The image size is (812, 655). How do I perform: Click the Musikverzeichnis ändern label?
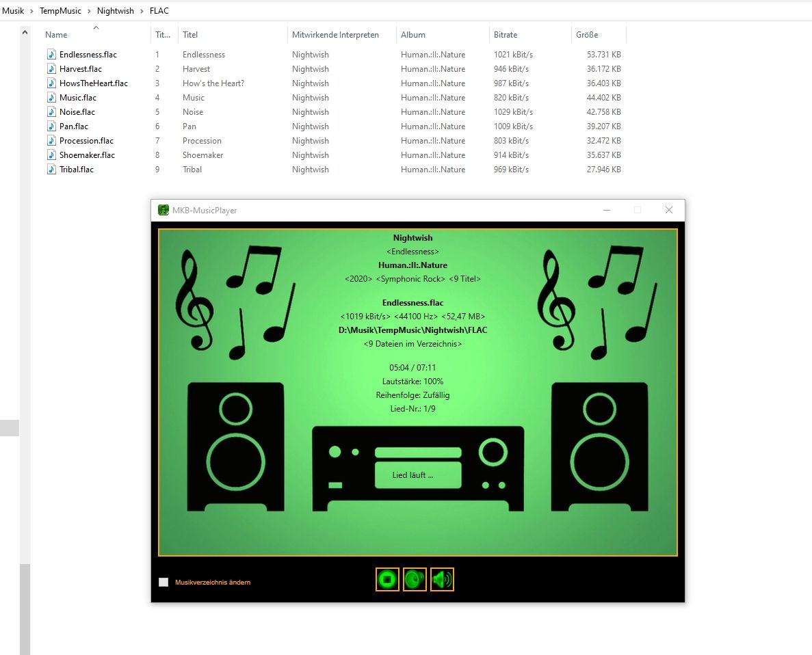(x=213, y=583)
